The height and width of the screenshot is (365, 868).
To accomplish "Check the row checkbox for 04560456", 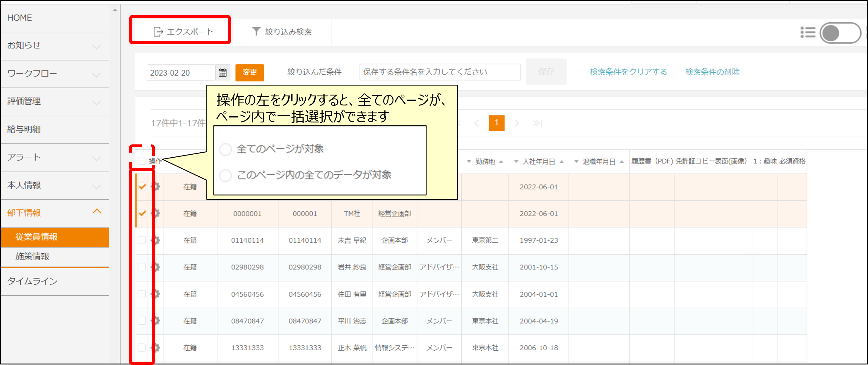I will point(142,294).
